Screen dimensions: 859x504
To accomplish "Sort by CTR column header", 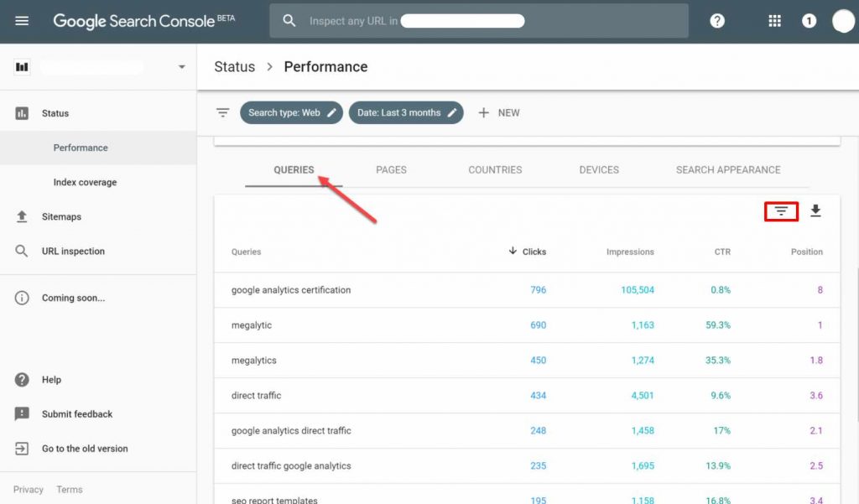I will pos(722,252).
